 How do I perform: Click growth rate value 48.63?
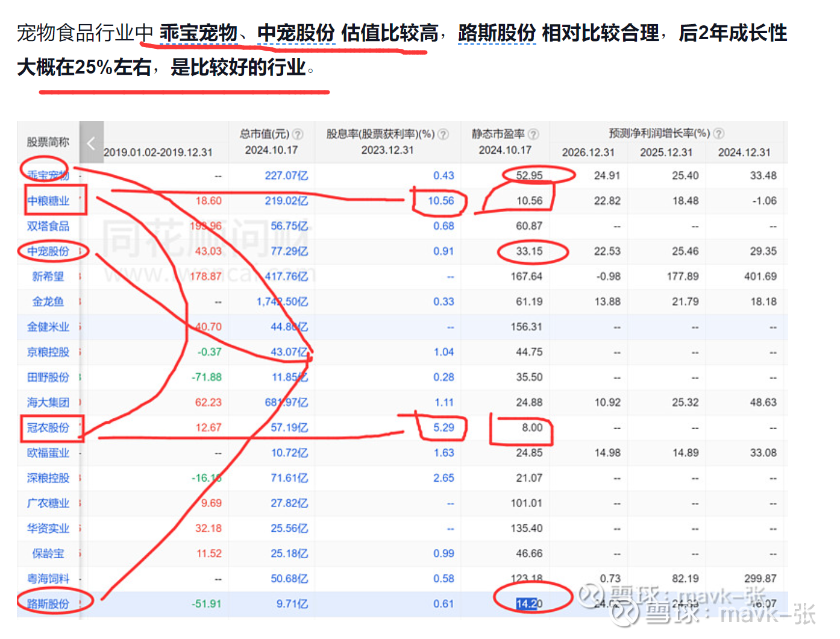tap(763, 402)
